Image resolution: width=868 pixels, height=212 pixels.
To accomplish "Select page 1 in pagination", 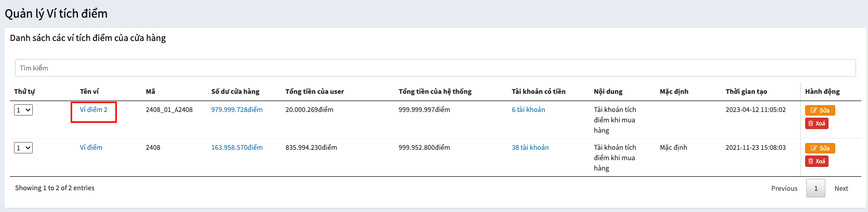I will [x=816, y=188].
